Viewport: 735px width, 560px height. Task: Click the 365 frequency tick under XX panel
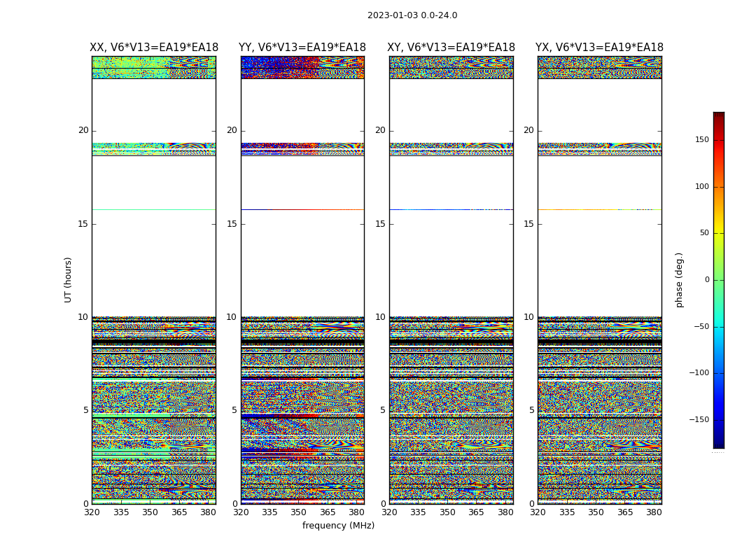pos(179,512)
